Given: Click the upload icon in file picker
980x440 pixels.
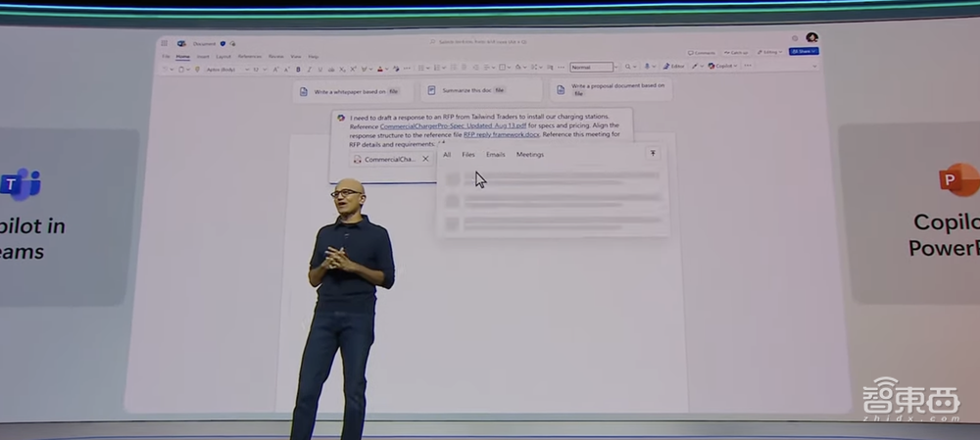Looking at the screenshot, I should 653,154.
